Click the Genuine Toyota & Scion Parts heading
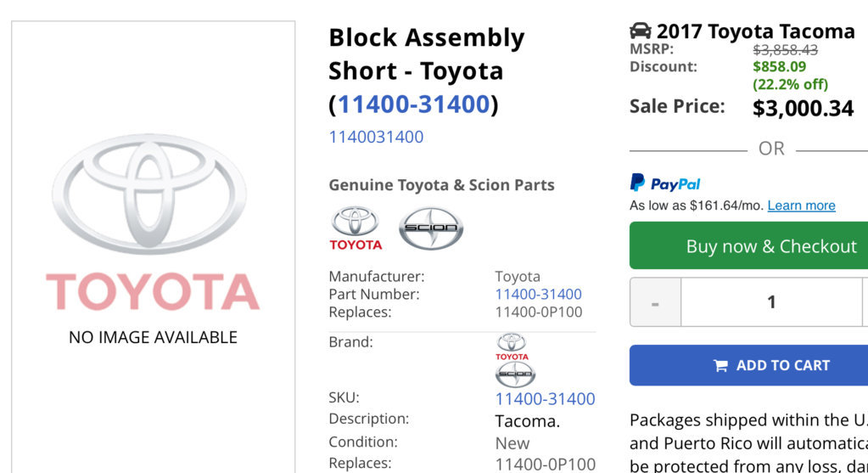The width and height of the screenshot is (868, 473). (x=442, y=185)
